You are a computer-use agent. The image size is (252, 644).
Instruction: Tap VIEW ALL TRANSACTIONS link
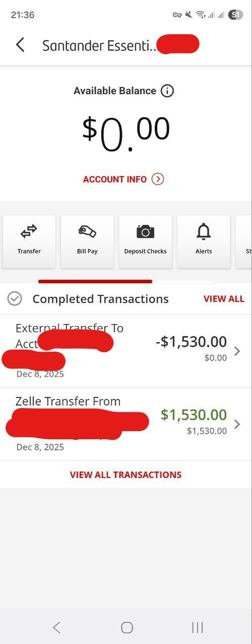point(125,474)
